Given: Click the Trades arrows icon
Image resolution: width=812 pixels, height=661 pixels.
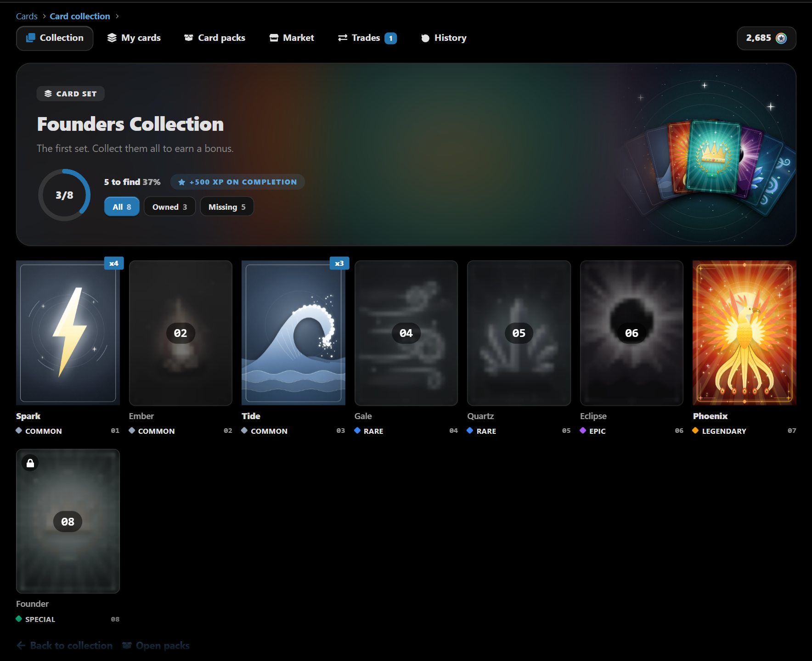Looking at the screenshot, I should 343,38.
